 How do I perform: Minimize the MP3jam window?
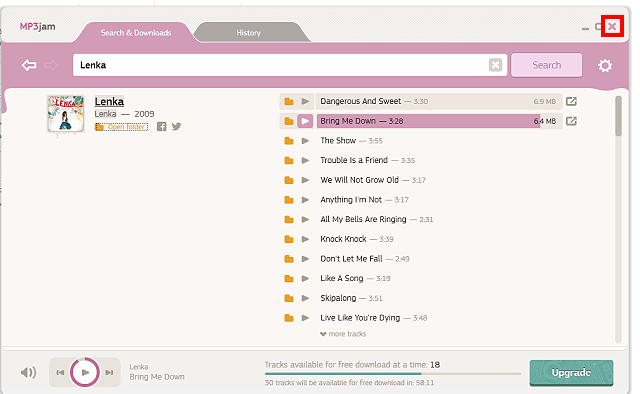(x=585, y=28)
